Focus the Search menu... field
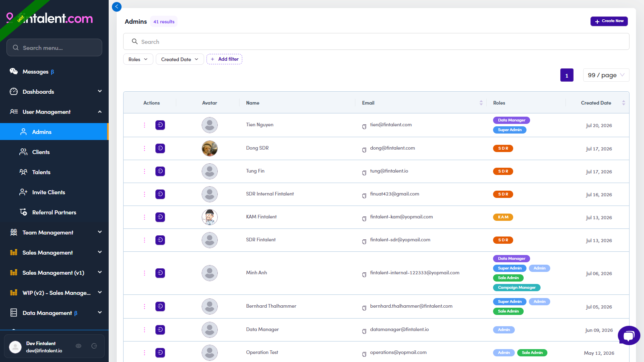 click(x=54, y=47)
